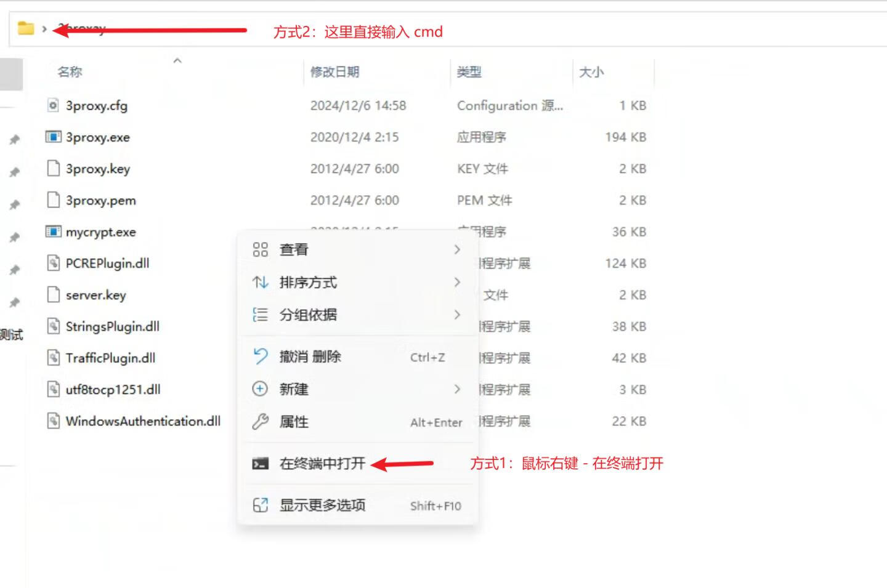Click the date 2020/12/4 2:15

click(354, 137)
